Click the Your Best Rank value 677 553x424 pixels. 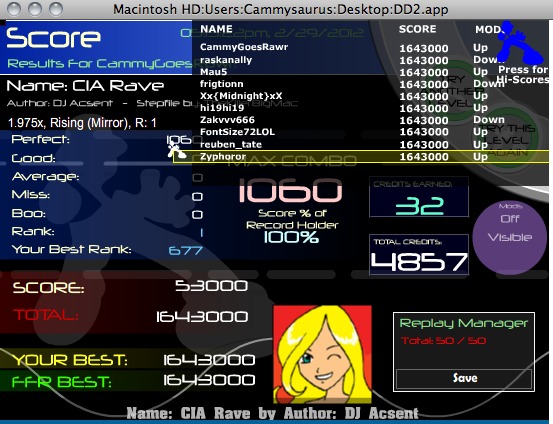tap(186, 250)
